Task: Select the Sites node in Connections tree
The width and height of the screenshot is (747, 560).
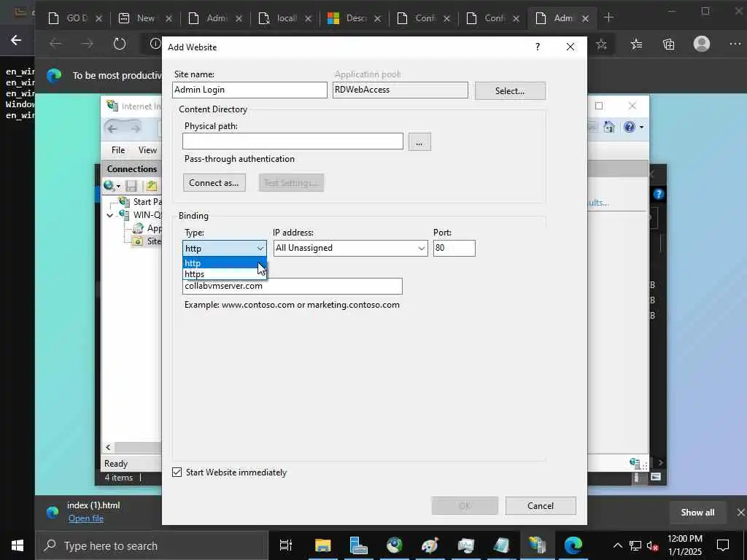Action: click(x=138, y=241)
